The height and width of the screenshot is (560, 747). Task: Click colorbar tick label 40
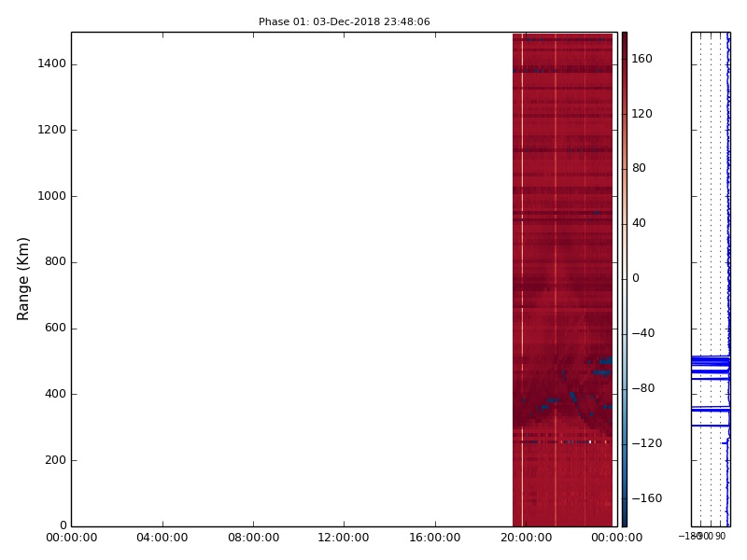coord(639,223)
